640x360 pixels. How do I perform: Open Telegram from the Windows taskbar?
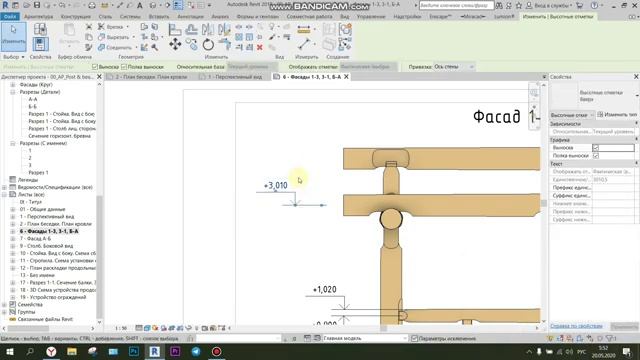tap(196, 351)
